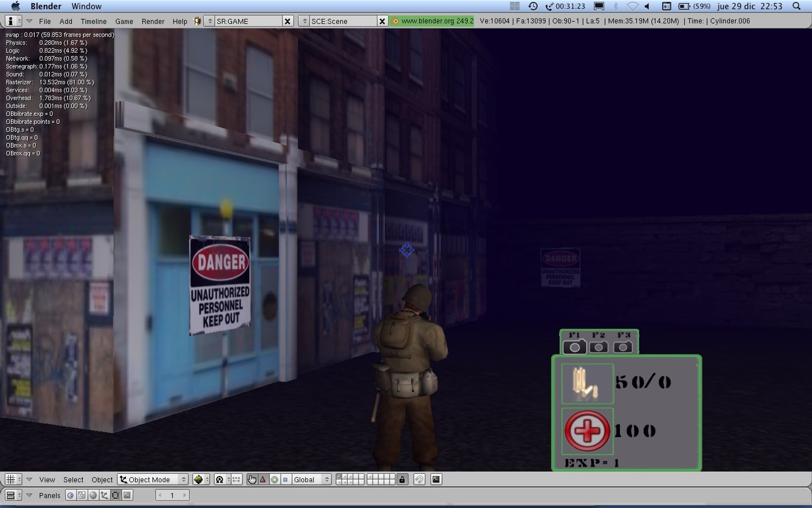Show the Shading buttons panel
Screen dimensions: 812x508
pos(93,495)
